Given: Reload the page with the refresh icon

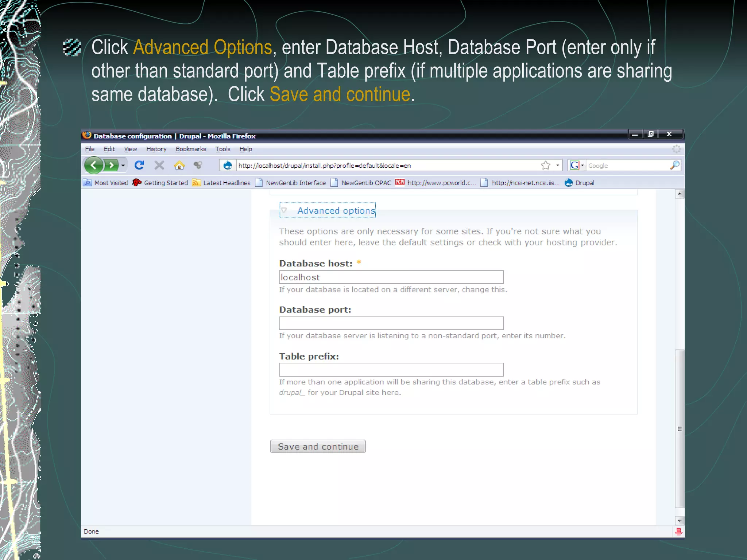Looking at the screenshot, I should 139,166.
